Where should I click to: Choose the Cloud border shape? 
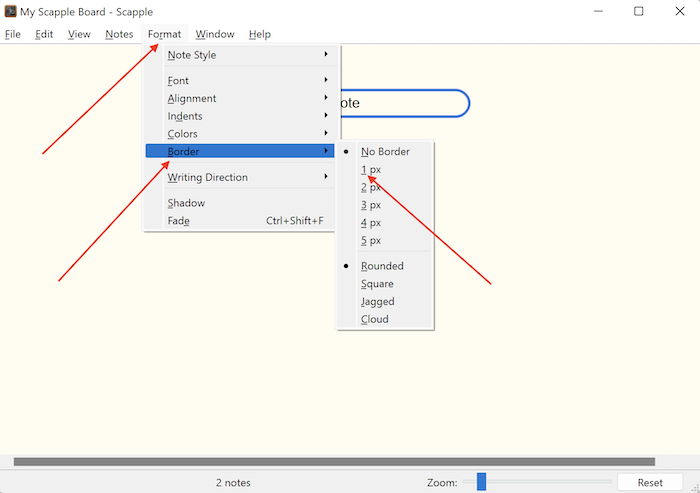pyautogui.click(x=385, y=319)
